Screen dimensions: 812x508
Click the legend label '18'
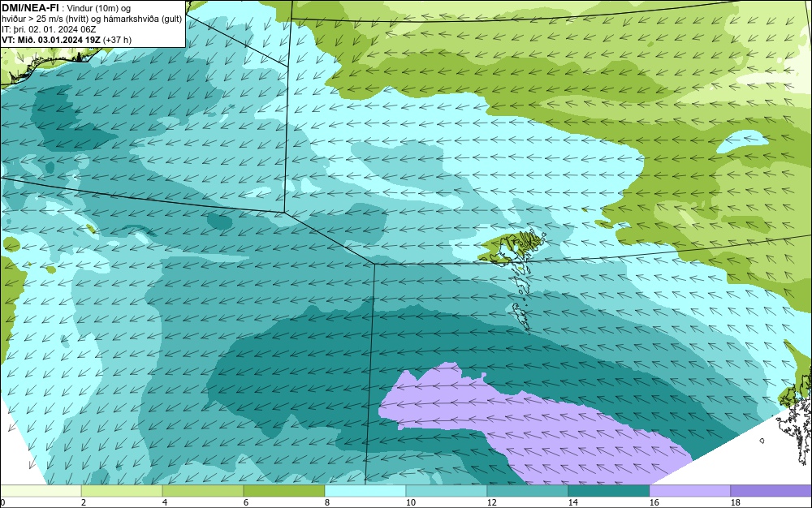pyautogui.click(x=736, y=502)
